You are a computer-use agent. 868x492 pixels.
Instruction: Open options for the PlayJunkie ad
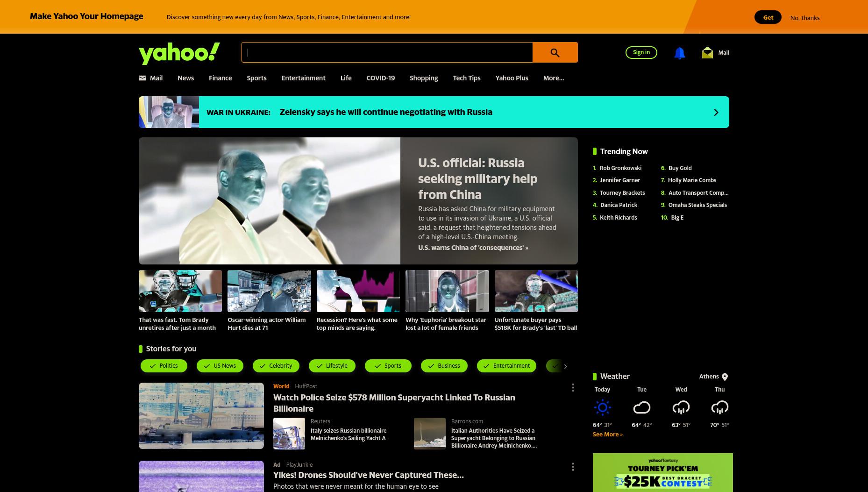point(573,467)
